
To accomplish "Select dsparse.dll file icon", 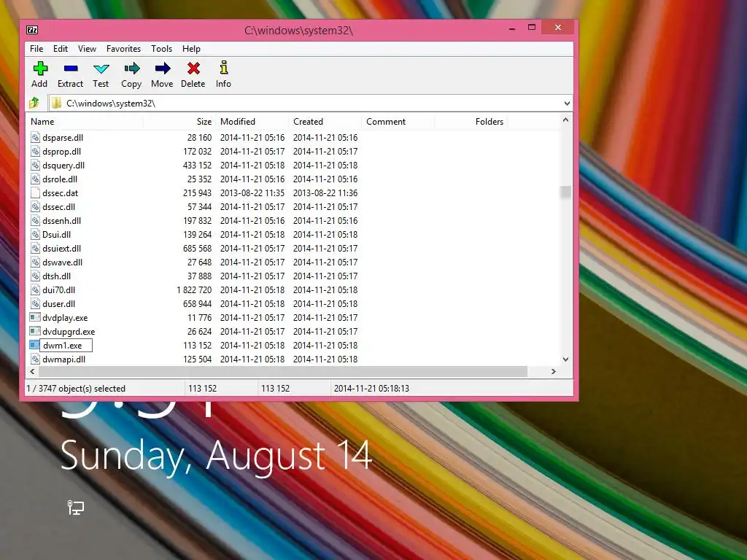I will pyautogui.click(x=35, y=138).
